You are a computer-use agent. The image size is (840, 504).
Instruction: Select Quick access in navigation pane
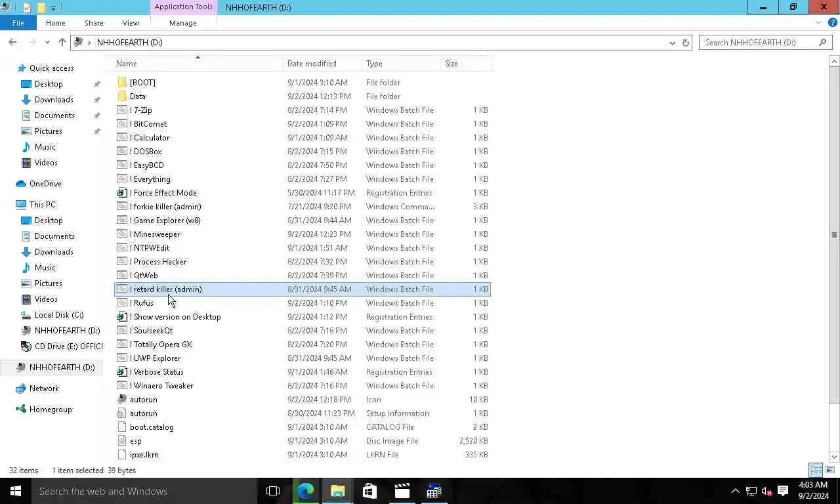[51, 68]
